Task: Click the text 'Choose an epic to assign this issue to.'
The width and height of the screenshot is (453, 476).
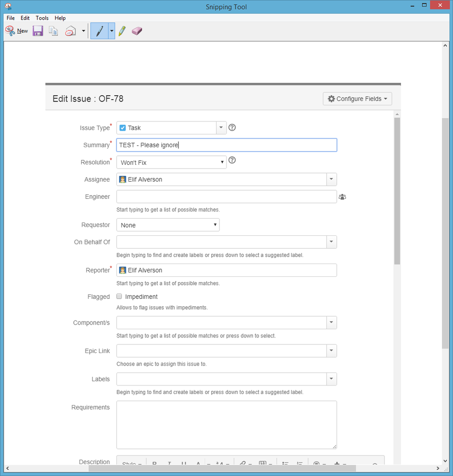Action: point(162,364)
